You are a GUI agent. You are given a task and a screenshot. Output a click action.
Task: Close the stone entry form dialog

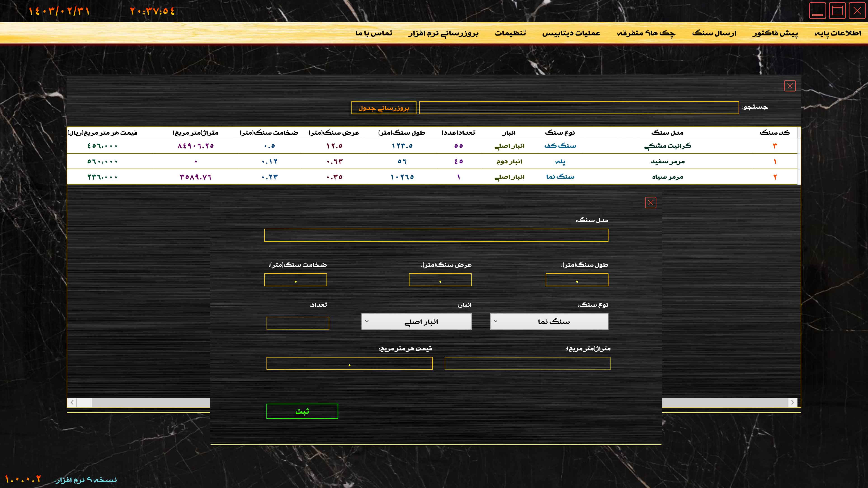coord(650,203)
